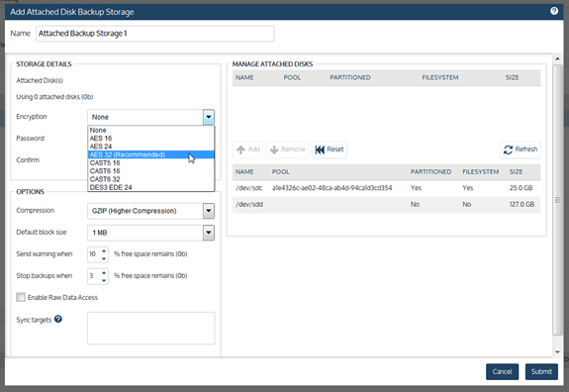569x392 pixels.
Task: Click the Name input field
Action: pos(155,34)
